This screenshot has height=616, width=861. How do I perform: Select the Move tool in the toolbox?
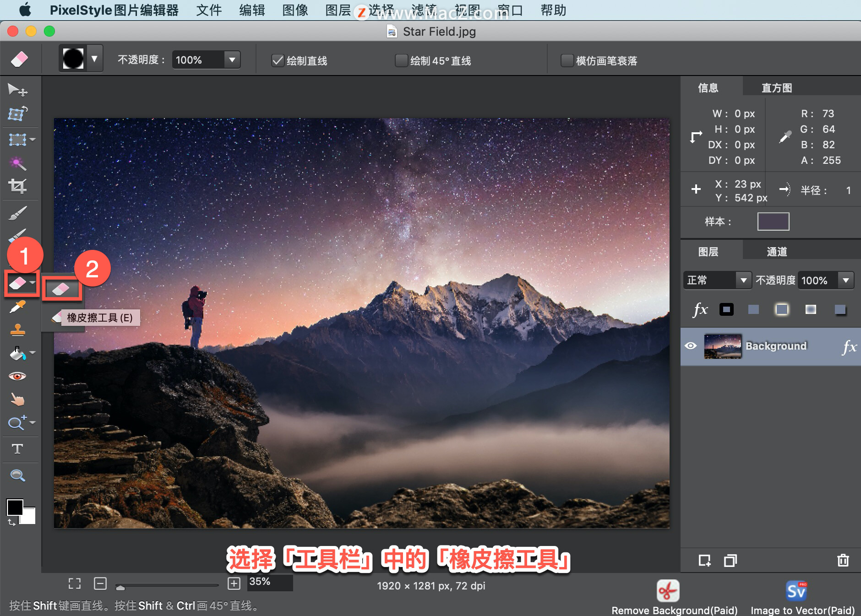point(17,90)
